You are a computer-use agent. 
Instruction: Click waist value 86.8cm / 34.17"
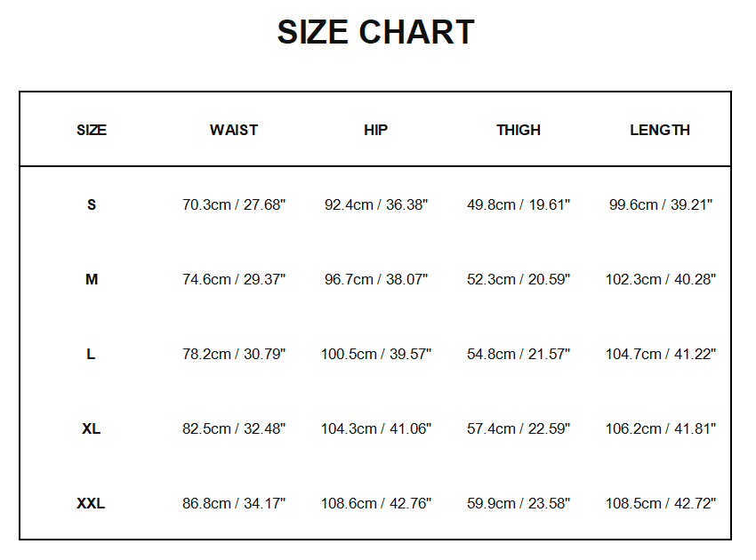click(234, 503)
